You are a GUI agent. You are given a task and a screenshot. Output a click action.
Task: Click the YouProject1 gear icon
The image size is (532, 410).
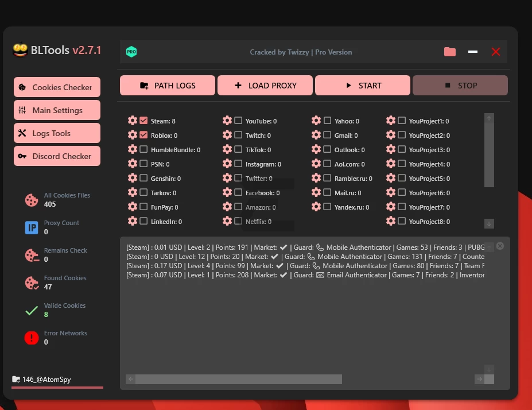pyautogui.click(x=390, y=121)
